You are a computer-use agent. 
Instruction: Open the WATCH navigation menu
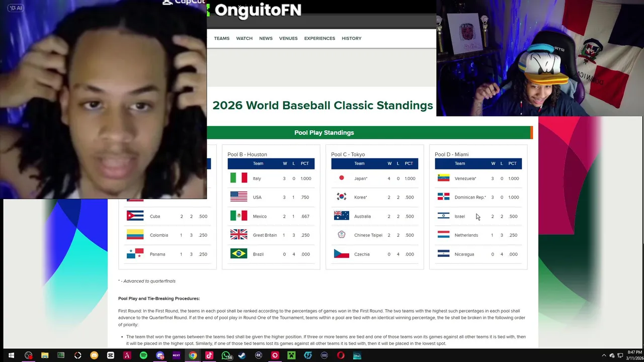(245, 38)
